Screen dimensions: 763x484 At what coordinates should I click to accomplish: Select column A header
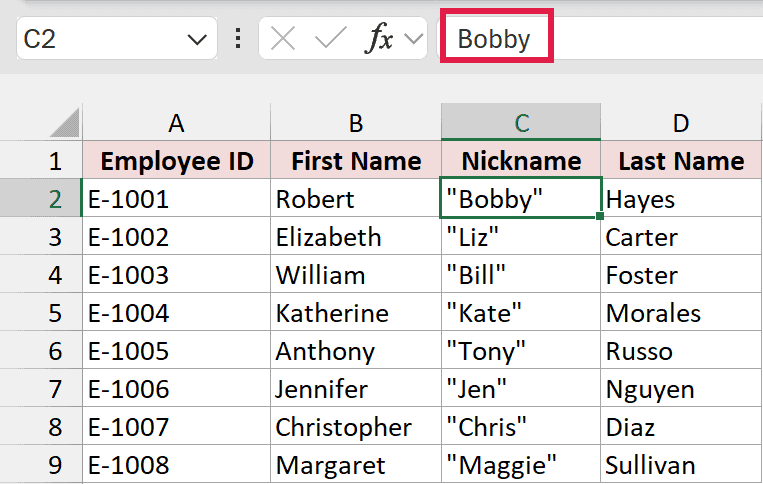click(177, 123)
